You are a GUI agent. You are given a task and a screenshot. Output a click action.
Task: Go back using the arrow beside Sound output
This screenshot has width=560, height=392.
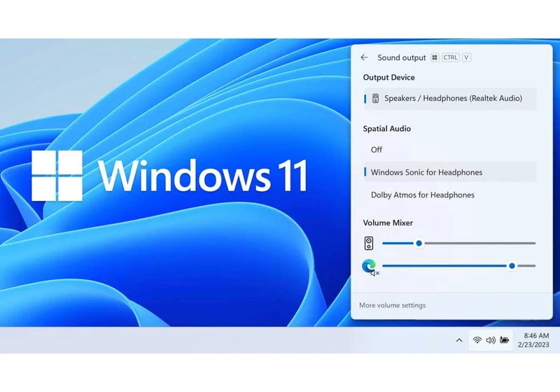364,57
